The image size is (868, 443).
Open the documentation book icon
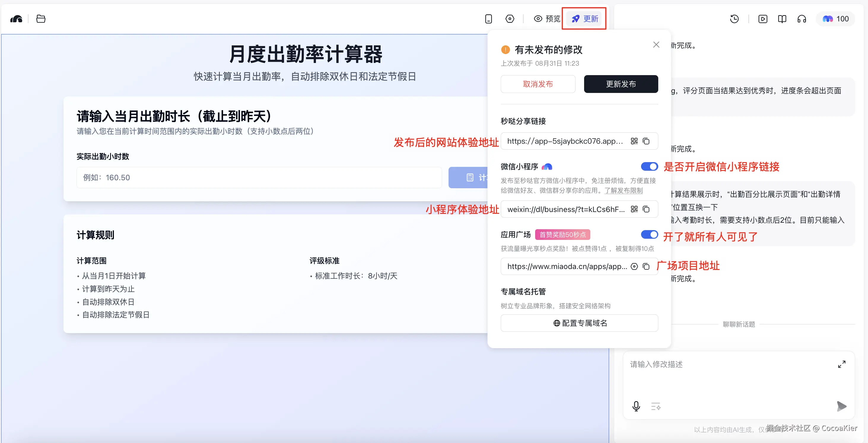(x=782, y=19)
